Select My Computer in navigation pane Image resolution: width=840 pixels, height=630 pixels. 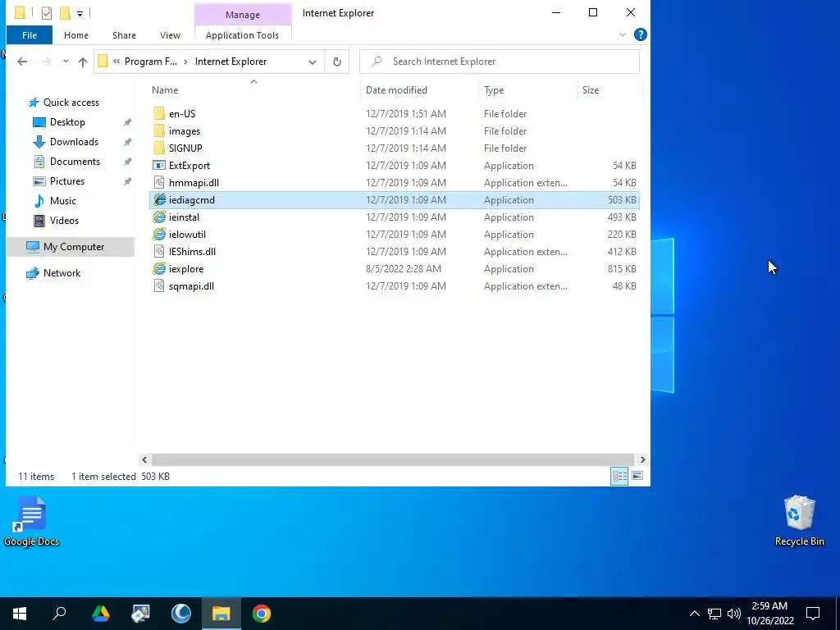(x=71, y=247)
